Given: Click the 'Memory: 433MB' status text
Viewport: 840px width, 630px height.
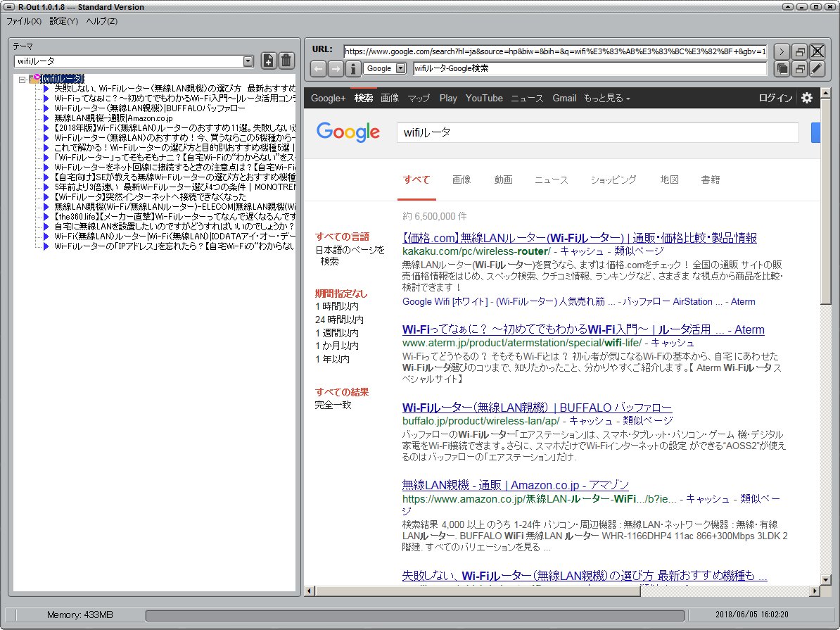Looking at the screenshot, I should tap(79, 615).
